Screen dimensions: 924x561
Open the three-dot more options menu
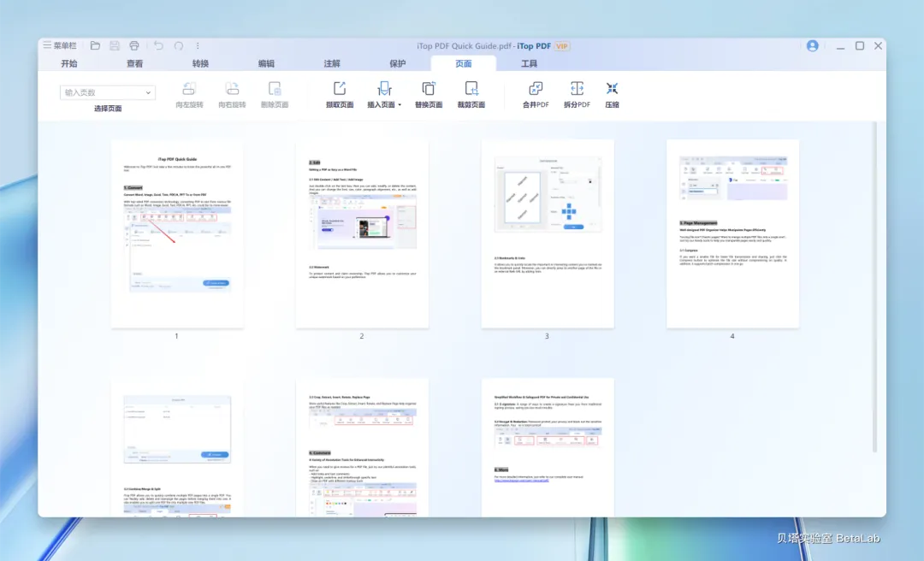[198, 45]
